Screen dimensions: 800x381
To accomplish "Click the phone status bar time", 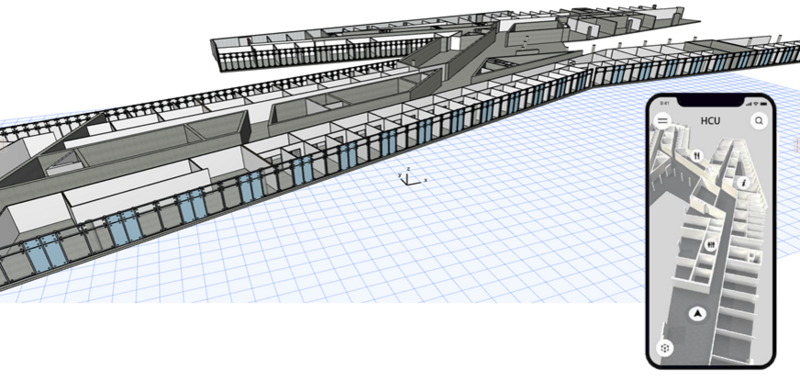I will (x=665, y=103).
